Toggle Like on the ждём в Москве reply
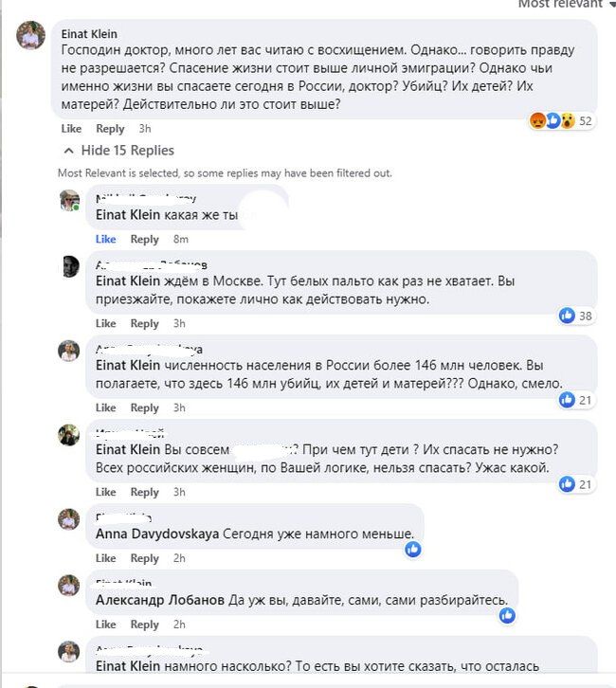The width and height of the screenshot is (616, 688). click(x=105, y=324)
